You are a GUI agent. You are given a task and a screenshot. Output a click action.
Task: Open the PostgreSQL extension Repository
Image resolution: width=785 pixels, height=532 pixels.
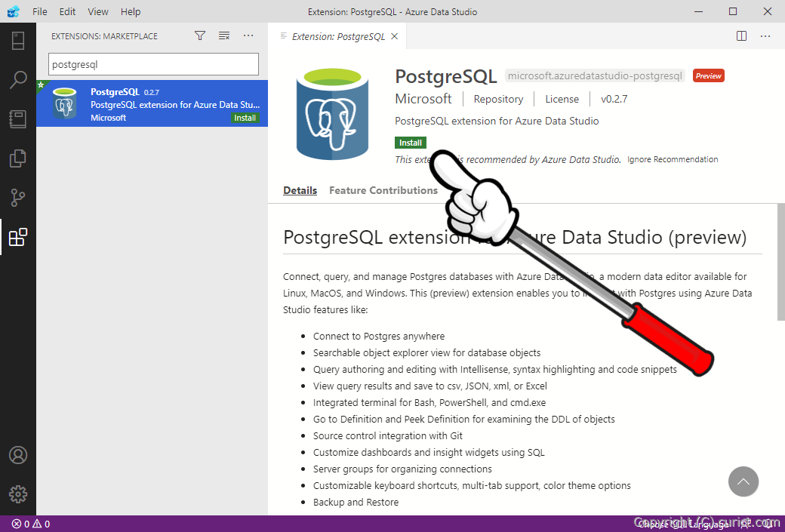498,99
